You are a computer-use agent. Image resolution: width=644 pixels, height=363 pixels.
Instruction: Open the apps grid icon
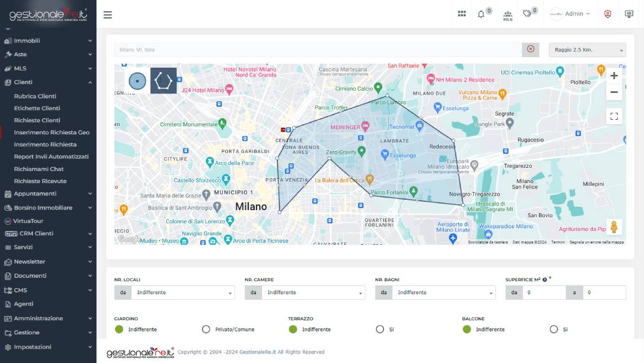click(x=462, y=14)
